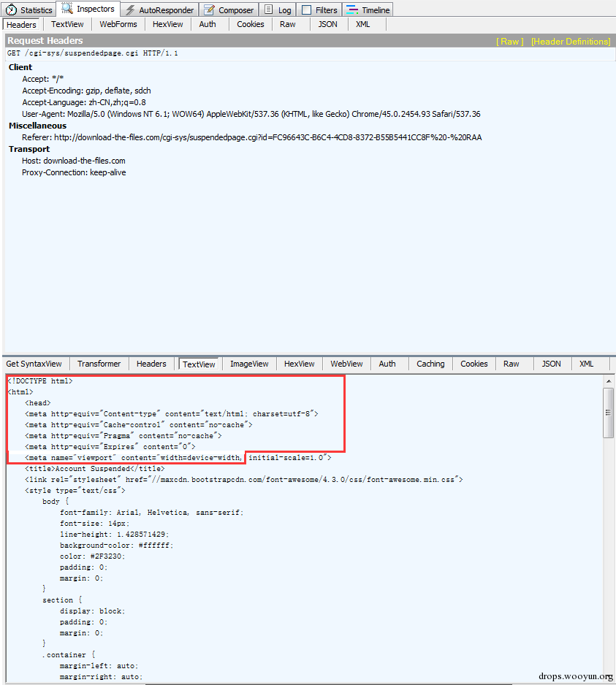Click the meta viewport line
The height and width of the screenshot is (685, 616).
coord(178,458)
